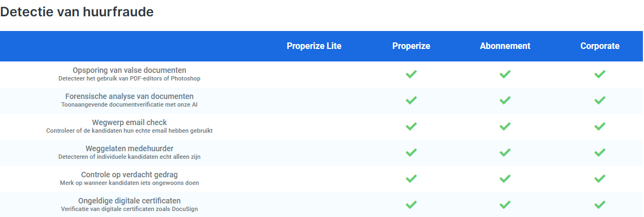
Task: Select the Corporate column header
Action: tap(600, 46)
